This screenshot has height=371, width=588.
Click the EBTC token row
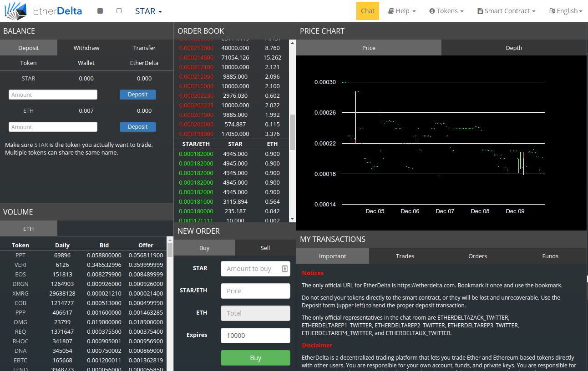tap(83, 361)
